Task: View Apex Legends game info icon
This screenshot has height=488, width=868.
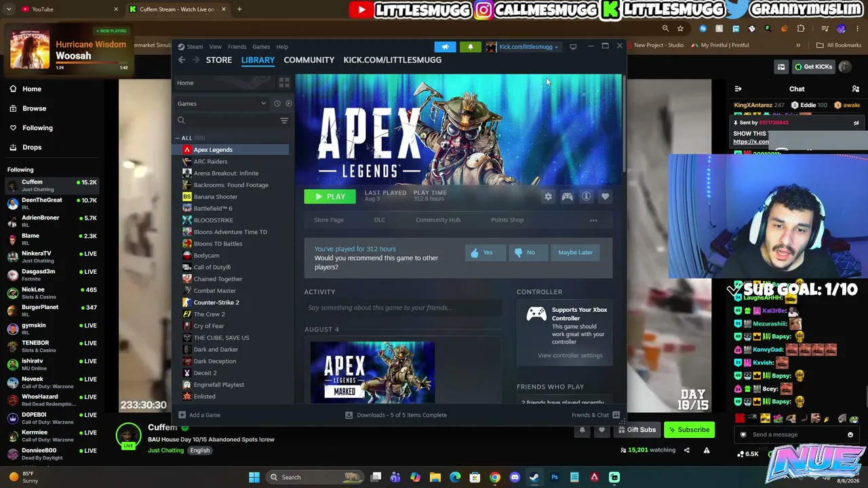Action: [586, 197]
